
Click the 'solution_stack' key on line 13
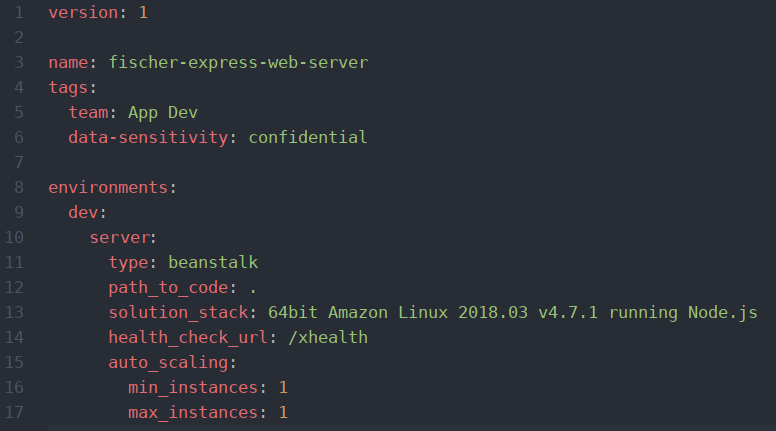coord(178,312)
